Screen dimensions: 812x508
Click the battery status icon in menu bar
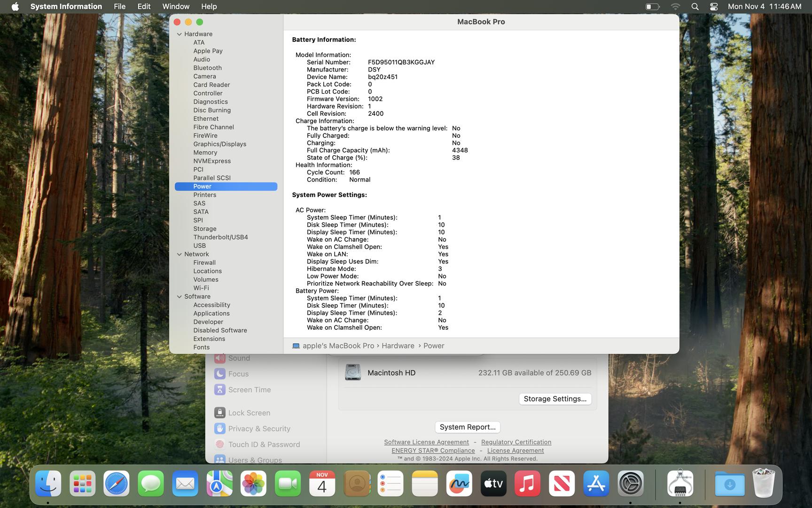[652, 7]
